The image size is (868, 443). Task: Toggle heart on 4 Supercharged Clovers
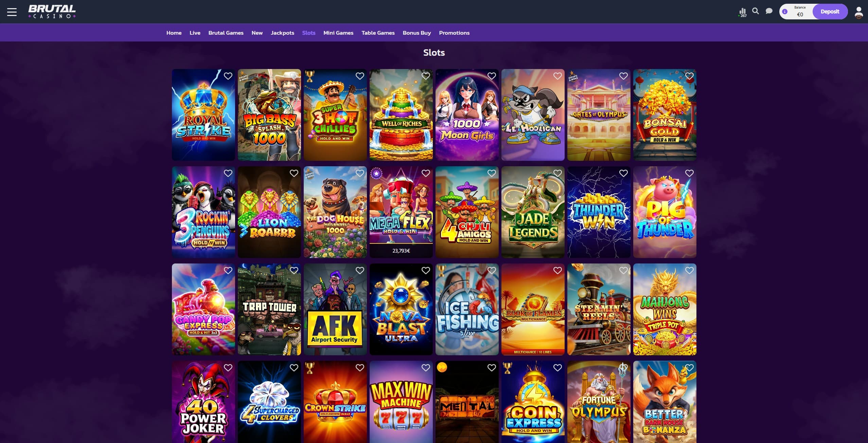[x=294, y=368]
